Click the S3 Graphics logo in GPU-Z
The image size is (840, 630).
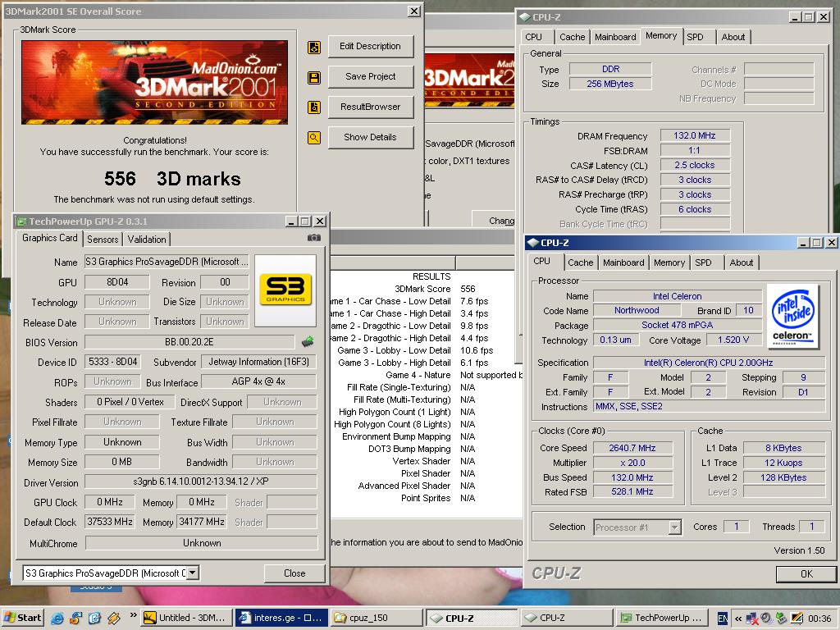285,290
